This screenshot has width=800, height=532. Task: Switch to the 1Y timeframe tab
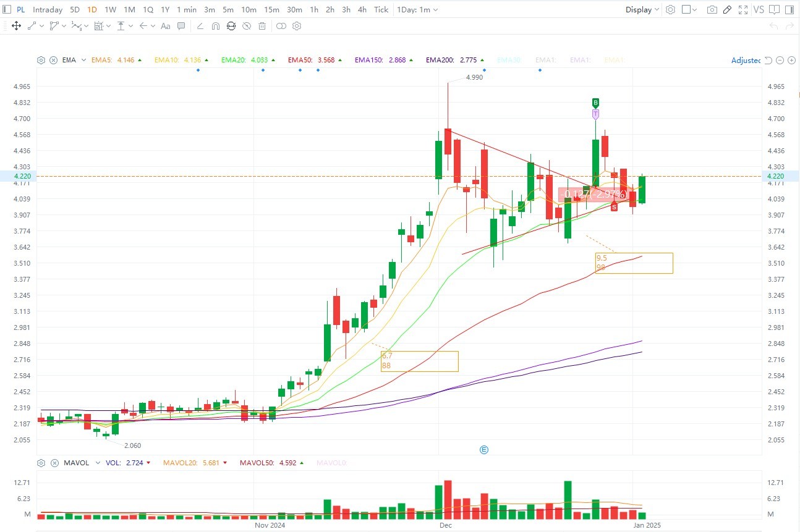(165, 9)
